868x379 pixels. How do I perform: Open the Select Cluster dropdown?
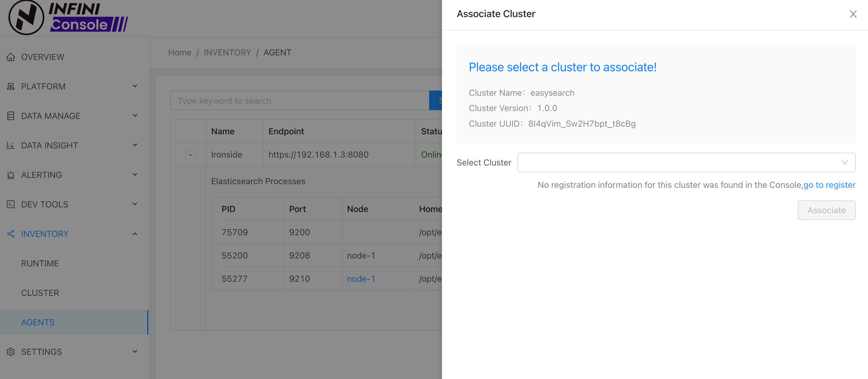[686, 162]
